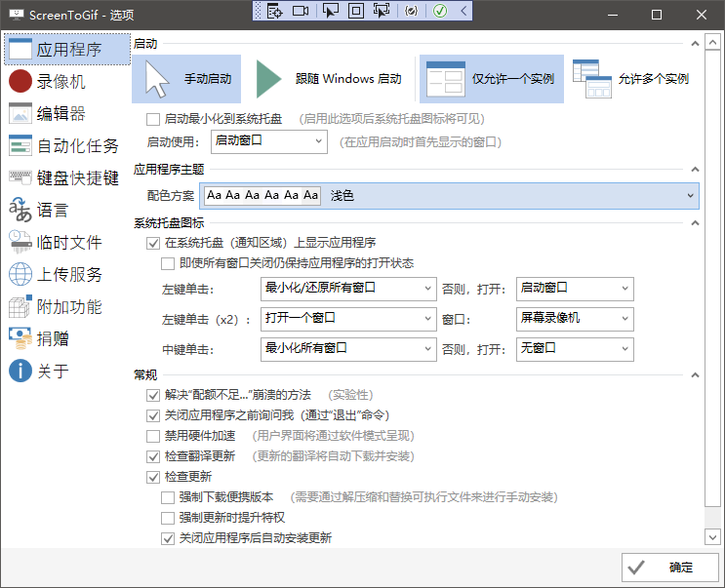Open the 临时文件 settings section
The width and height of the screenshot is (725, 588).
point(68,242)
